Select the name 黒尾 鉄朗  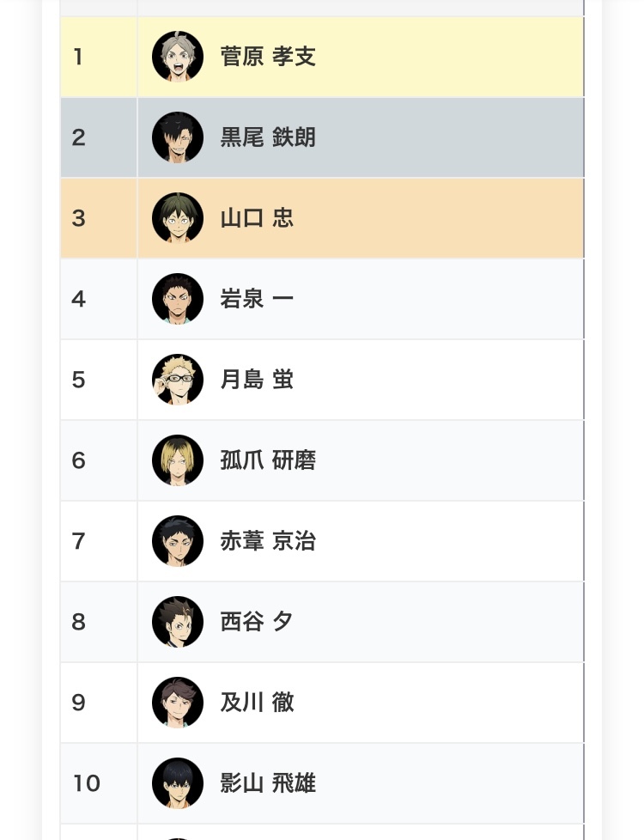coord(268,137)
